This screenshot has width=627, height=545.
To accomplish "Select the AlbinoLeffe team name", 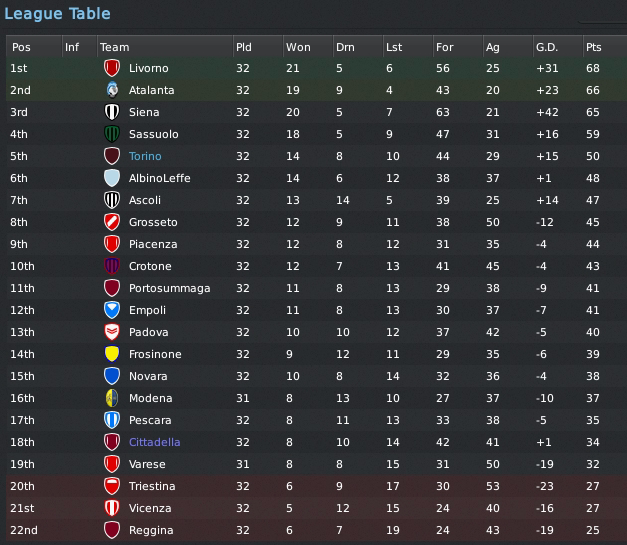I will click(160, 178).
